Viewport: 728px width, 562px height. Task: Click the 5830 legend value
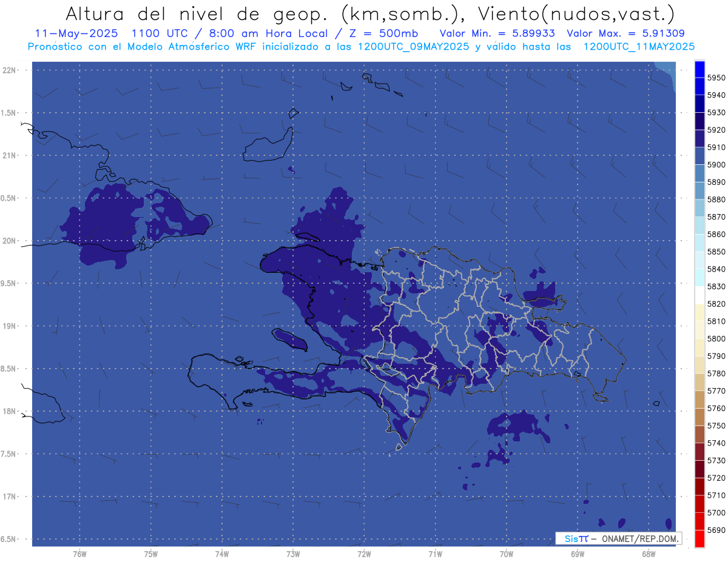pyautogui.click(x=716, y=286)
